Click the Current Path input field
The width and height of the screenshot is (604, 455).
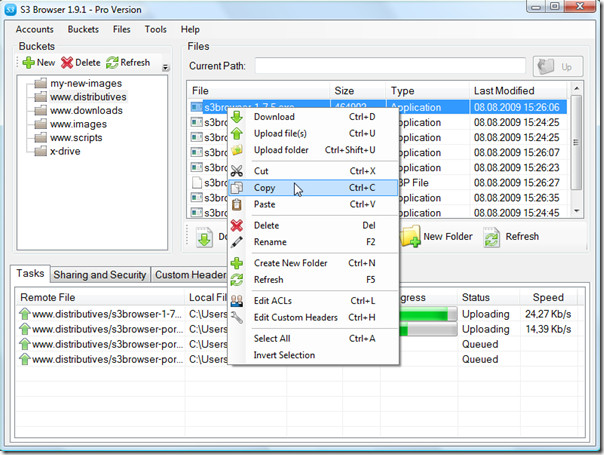point(388,66)
